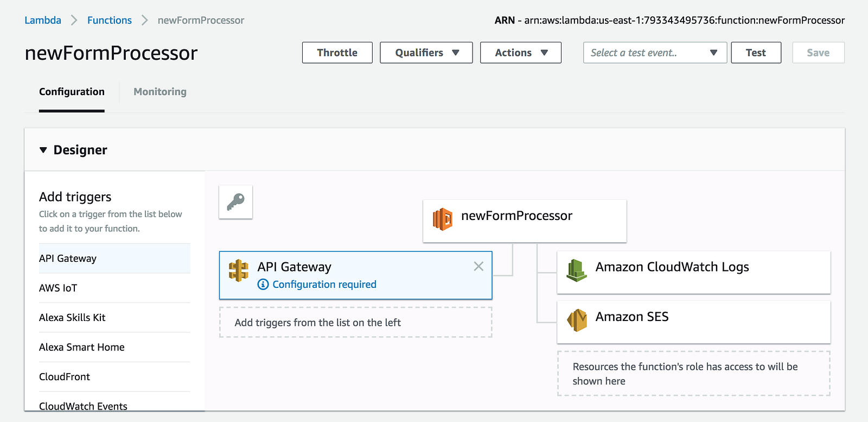Click 'Add triggers from the list' placeholder
The image size is (868, 422).
click(x=356, y=323)
